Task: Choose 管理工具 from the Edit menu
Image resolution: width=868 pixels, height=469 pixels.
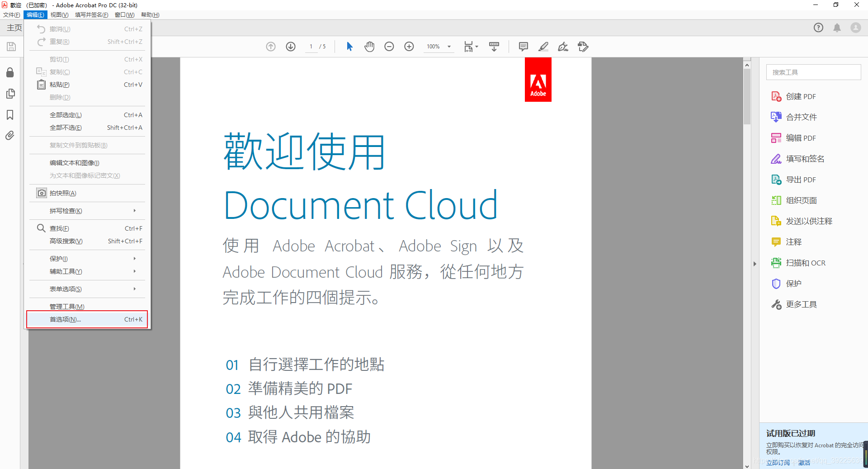Action: (x=87, y=307)
